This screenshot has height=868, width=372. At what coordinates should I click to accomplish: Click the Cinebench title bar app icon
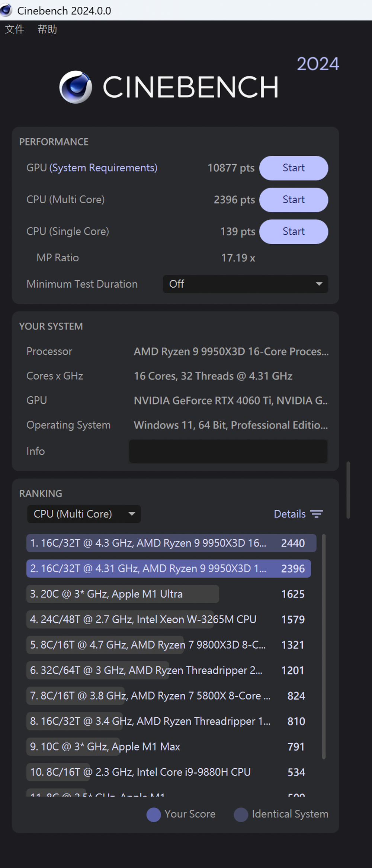[x=6, y=10]
